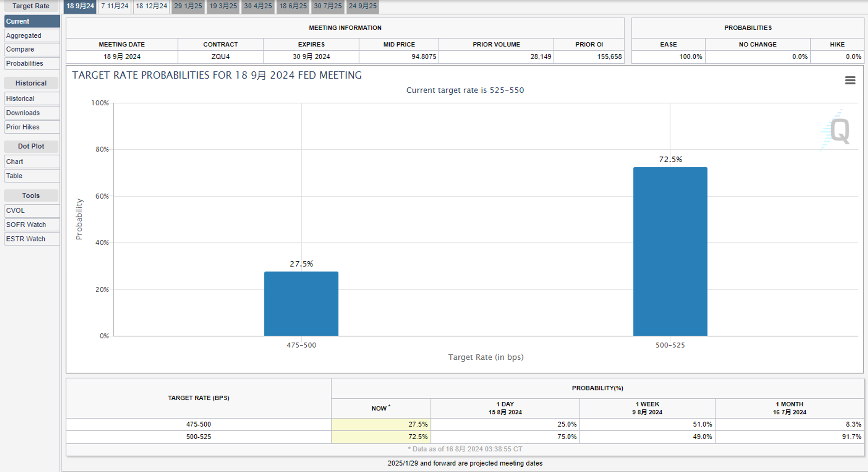Click the 475-500 blue bar in chart
This screenshot has width=868, height=472.
pyautogui.click(x=301, y=304)
